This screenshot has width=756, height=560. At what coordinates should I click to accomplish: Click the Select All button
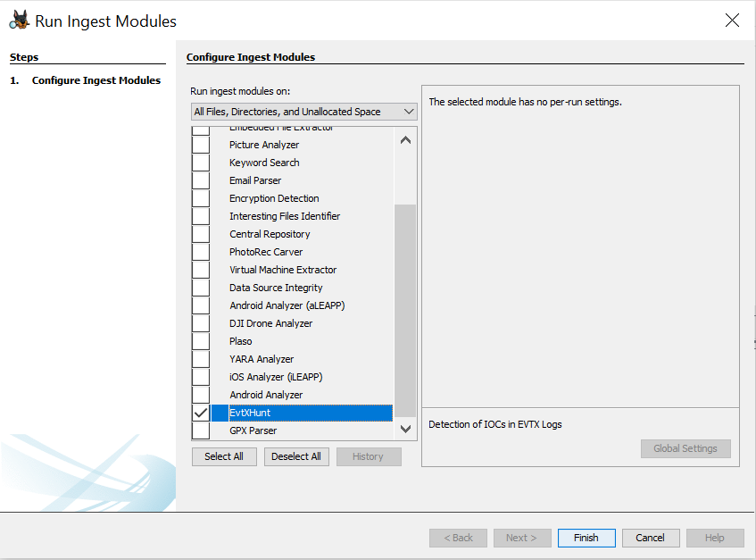(224, 456)
